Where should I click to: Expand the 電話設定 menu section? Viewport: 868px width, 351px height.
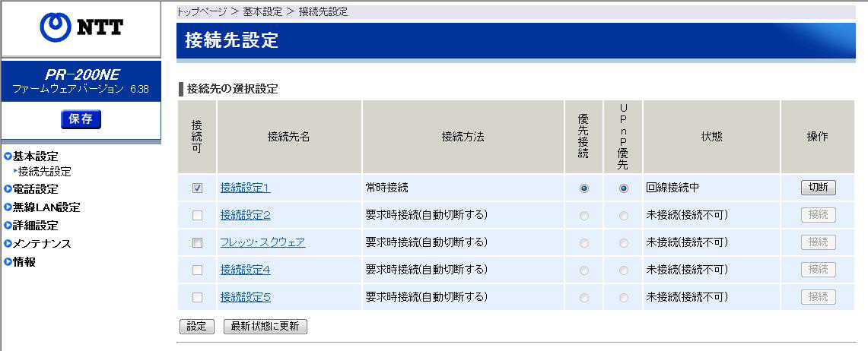(x=35, y=189)
